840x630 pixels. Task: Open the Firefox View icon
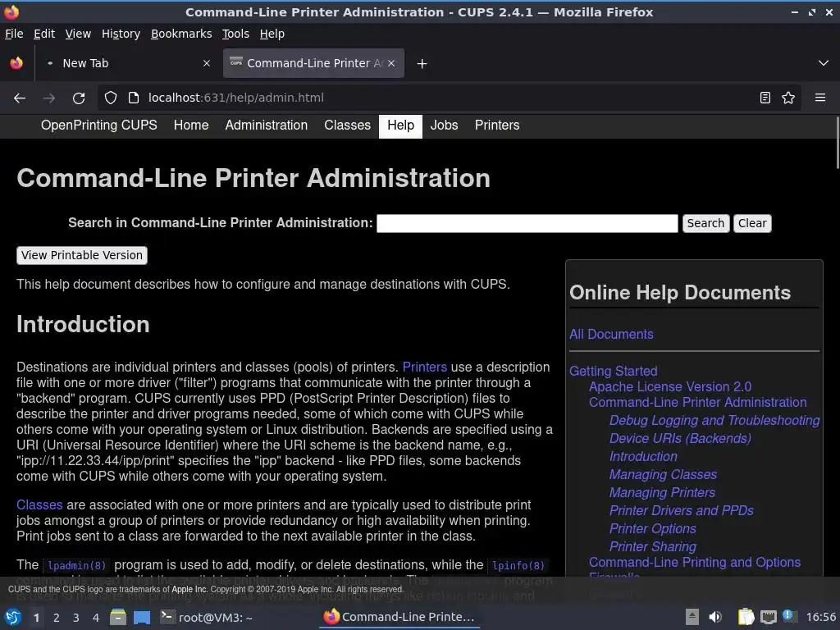point(16,63)
